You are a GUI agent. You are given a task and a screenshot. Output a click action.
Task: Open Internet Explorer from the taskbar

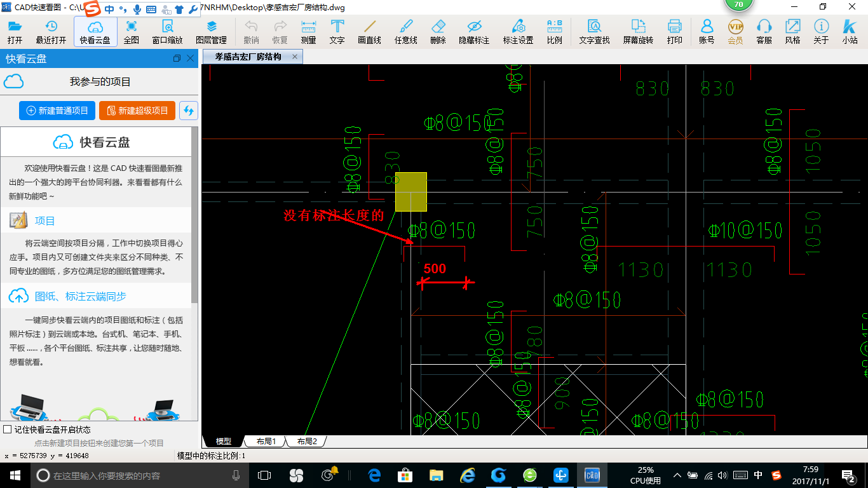pyautogui.click(x=468, y=475)
